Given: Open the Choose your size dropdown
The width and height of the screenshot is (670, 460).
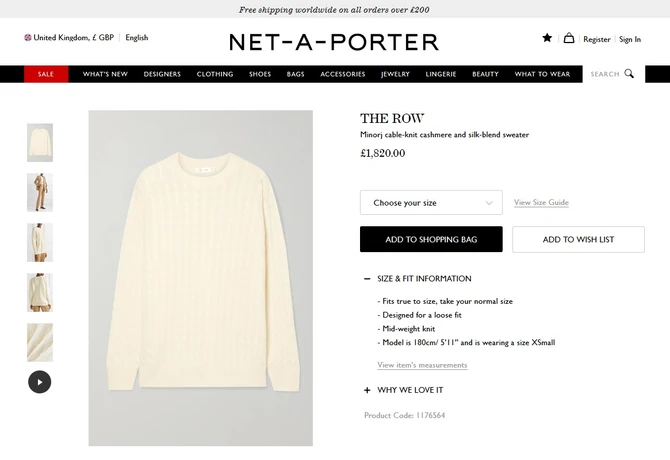Looking at the screenshot, I should click(431, 203).
